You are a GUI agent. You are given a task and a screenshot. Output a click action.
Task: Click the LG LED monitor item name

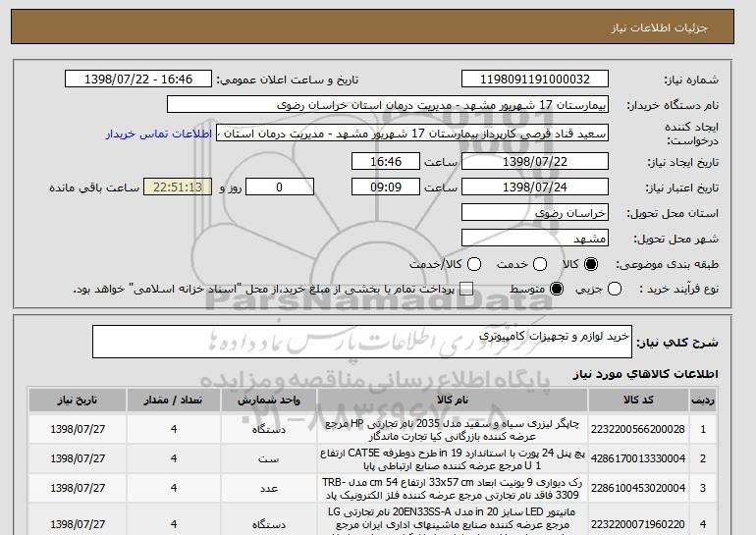coord(453,521)
